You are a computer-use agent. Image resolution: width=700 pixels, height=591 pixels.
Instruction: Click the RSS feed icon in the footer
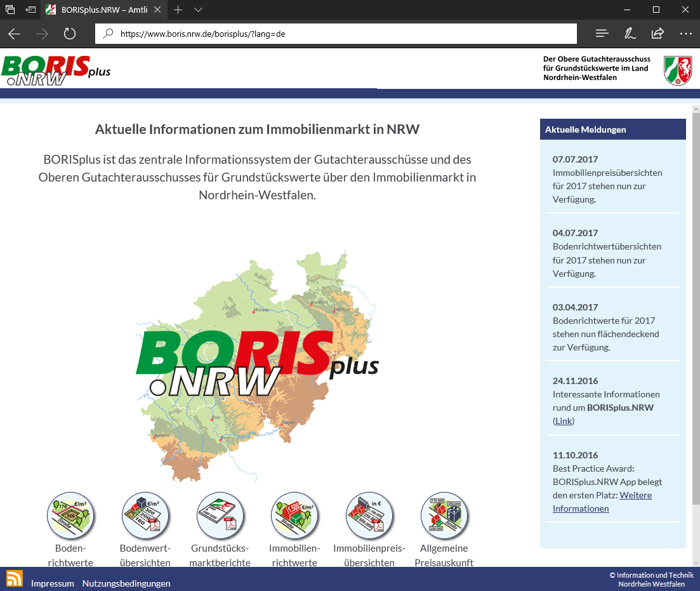click(x=15, y=578)
